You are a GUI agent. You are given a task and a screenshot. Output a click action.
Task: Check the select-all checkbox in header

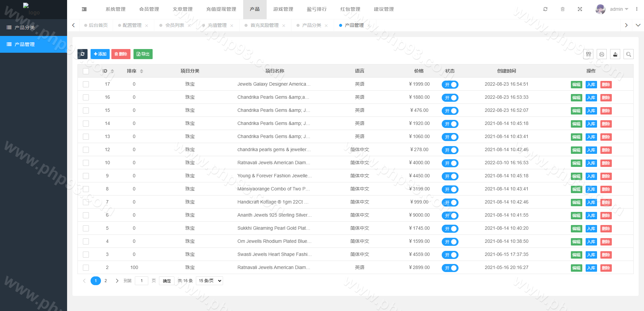pyautogui.click(x=86, y=71)
